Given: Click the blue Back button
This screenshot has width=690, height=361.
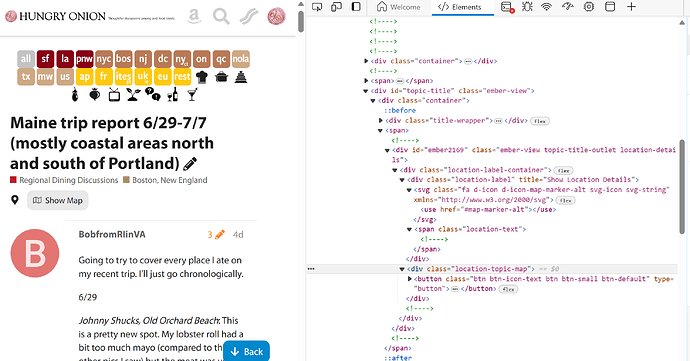Looking at the screenshot, I should (246, 351).
